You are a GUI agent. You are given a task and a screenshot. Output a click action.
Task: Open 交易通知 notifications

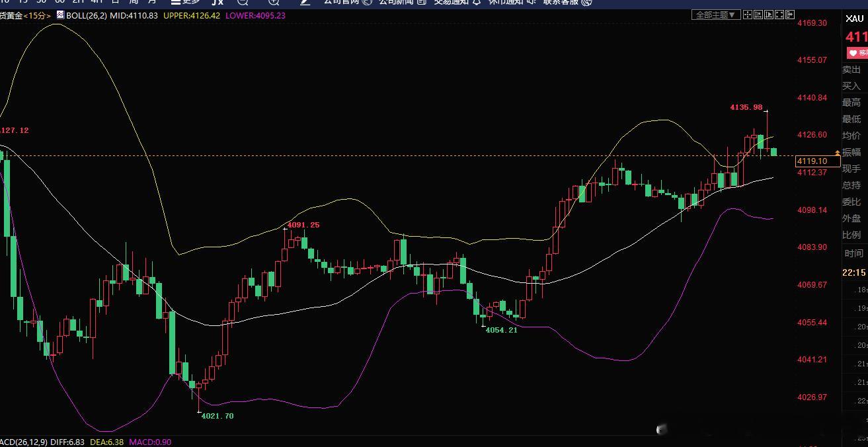click(457, 2)
